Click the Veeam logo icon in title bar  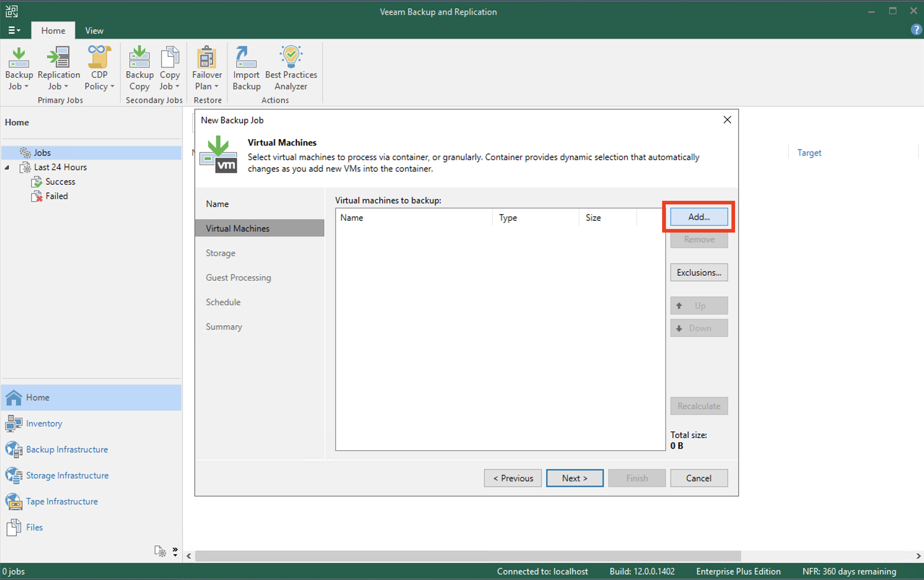pyautogui.click(x=12, y=11)
